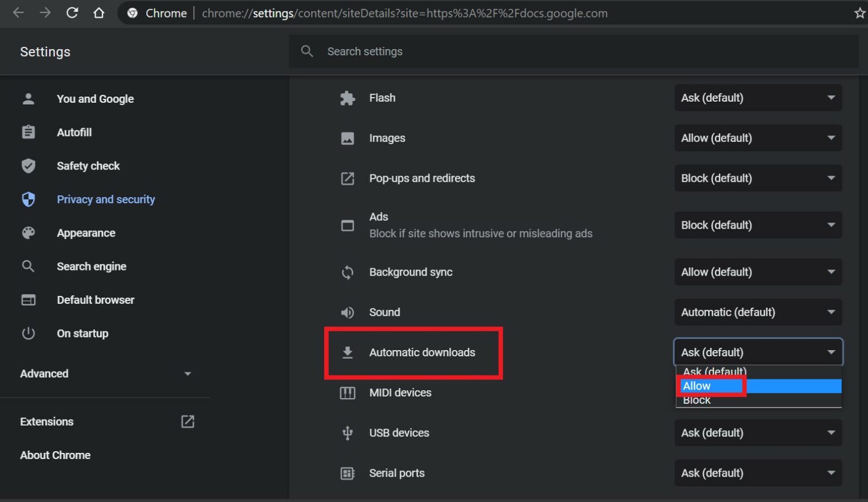Select Appearance in the sidebar
The width and height of the screenshot is (868, 502).
86,233
